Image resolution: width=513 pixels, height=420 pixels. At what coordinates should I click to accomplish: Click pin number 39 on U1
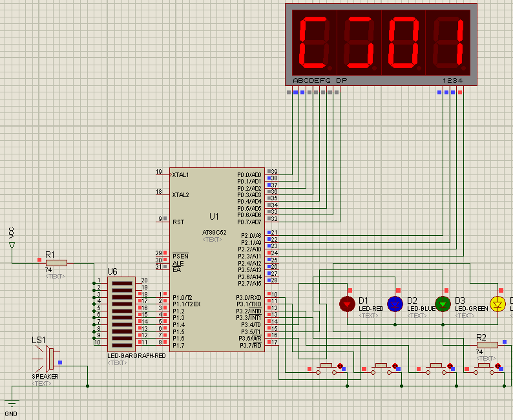click(274, 172)
